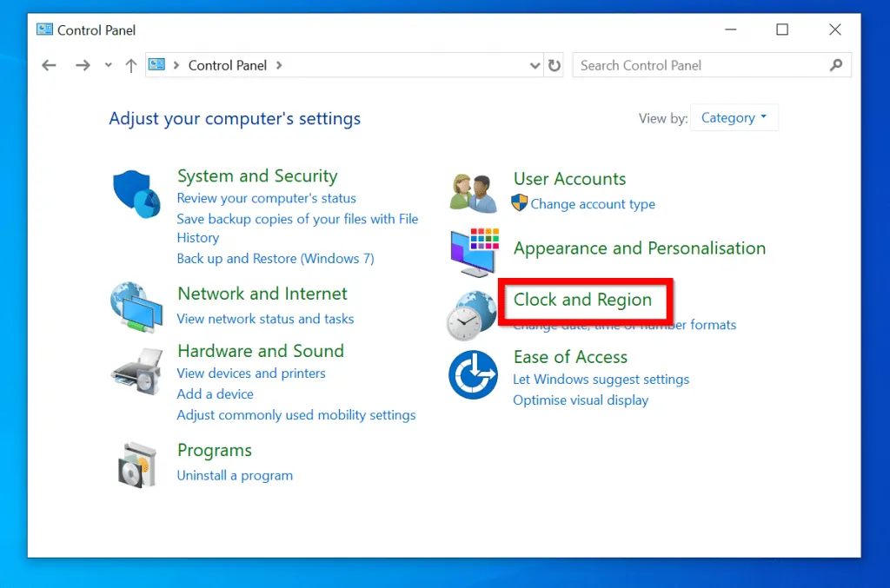Image resolution: width=890 pixels, height=588 pixels.
Task: Open Save backup copies with File History
Action: point(297,228)
